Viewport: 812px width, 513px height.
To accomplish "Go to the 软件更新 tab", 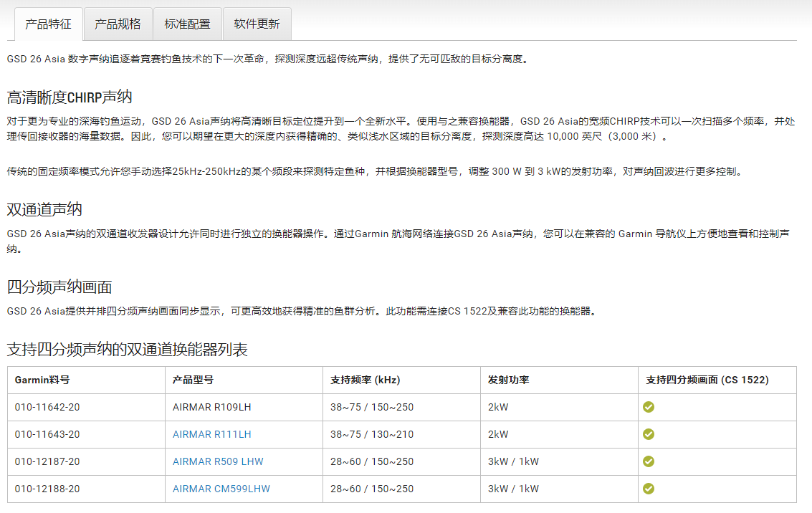I will [x=257, y=24].
